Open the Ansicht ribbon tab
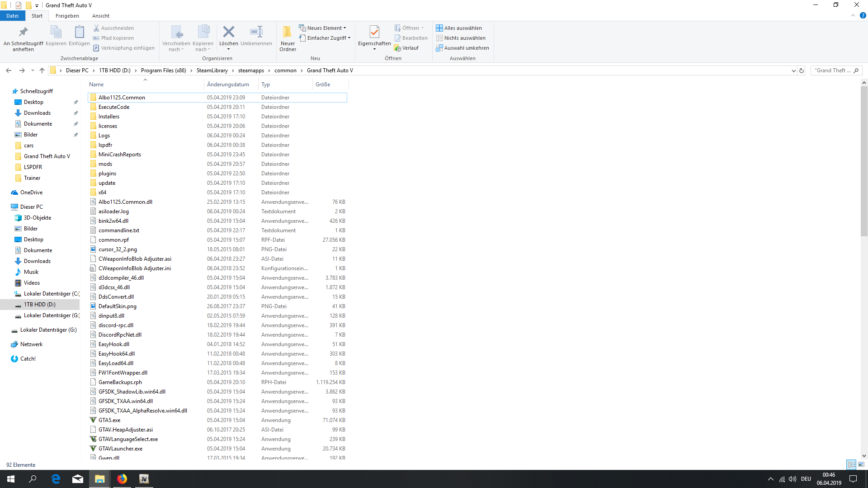 (x=101, y=16)
